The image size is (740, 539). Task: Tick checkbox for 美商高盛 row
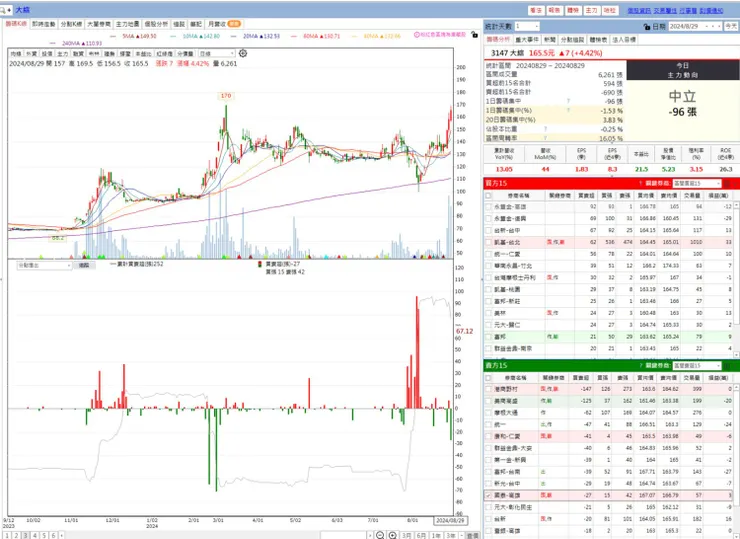[x=488, y=401]
